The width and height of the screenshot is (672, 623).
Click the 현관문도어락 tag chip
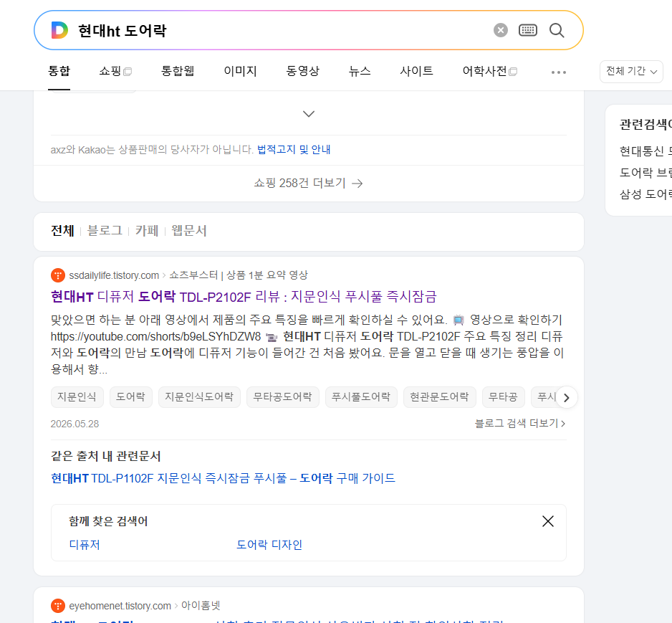[x=439, y=397]
